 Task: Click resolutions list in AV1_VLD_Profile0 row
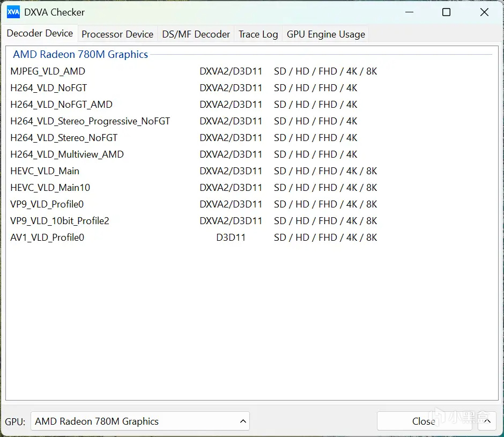(325, 238)
